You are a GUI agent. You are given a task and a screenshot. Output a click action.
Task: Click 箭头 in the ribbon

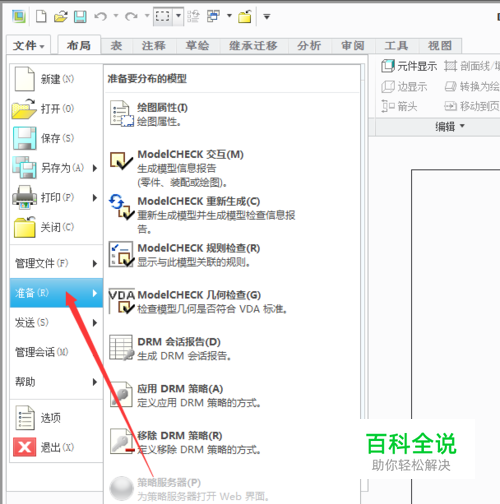(x=399, y=107)
